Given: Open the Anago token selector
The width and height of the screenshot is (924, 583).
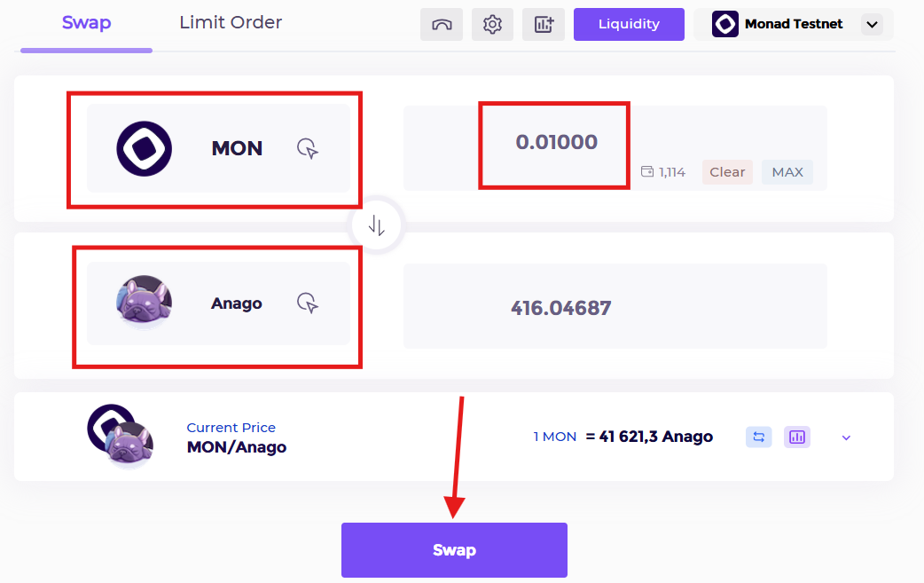Looking at the screenshot, I should point(219,303).
